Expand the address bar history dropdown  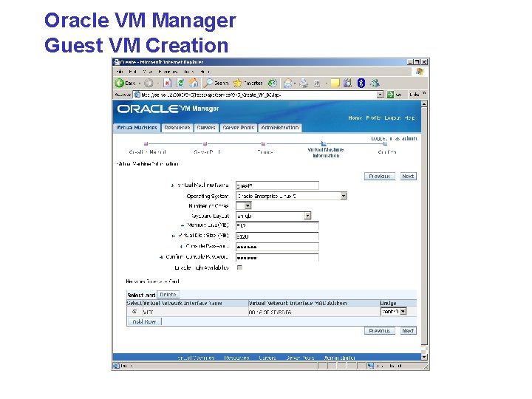[x=380, y=95]
